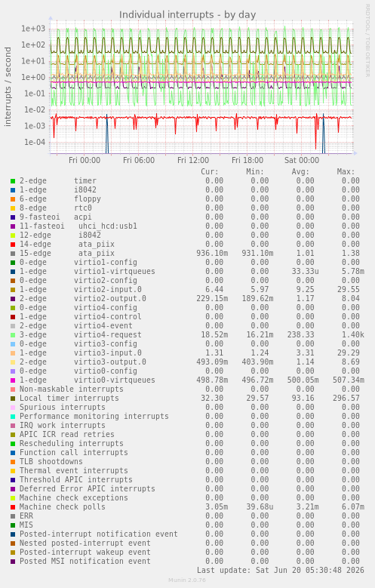Click the 11-fasteoi uhci_hcd:usb1 legend entry

(x=78, y=226)
